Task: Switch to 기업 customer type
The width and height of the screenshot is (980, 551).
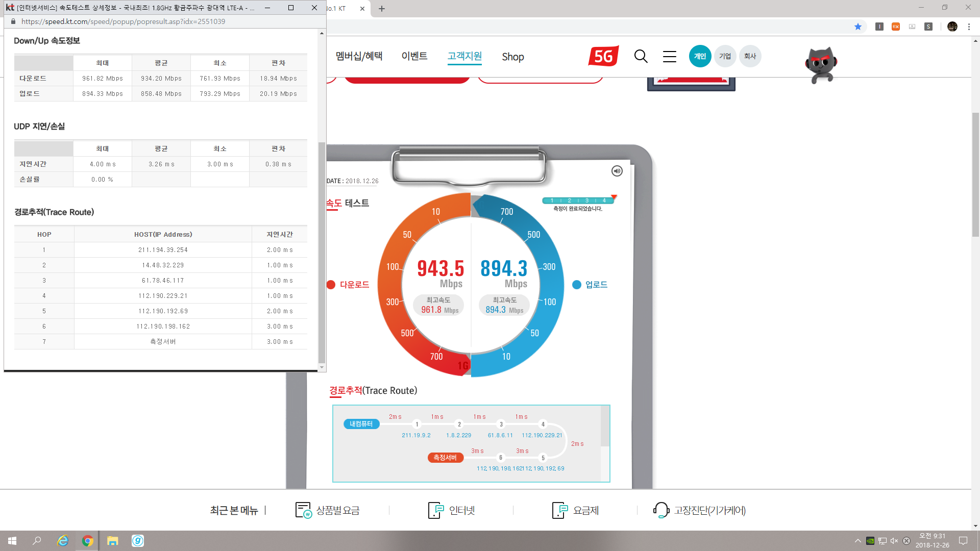Action: 725,56
